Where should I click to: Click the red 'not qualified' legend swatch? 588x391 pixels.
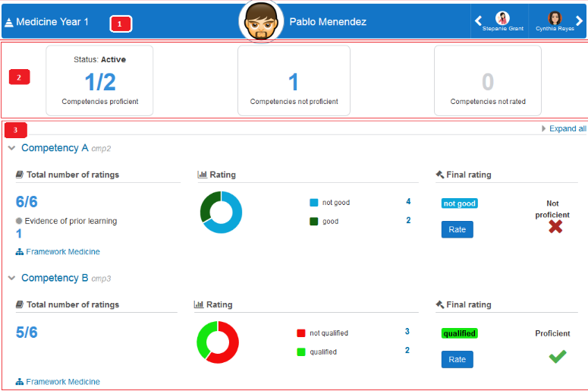[x=301, y=333]
